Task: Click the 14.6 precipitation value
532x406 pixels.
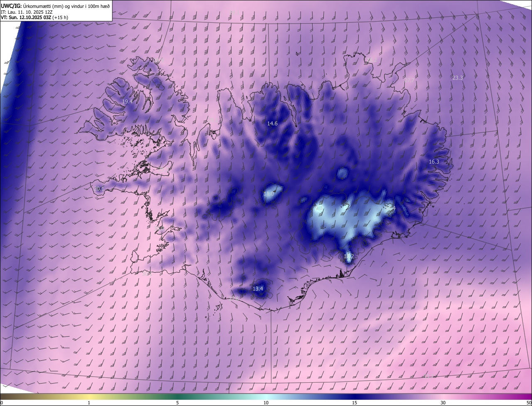Action: pos(272,124)
